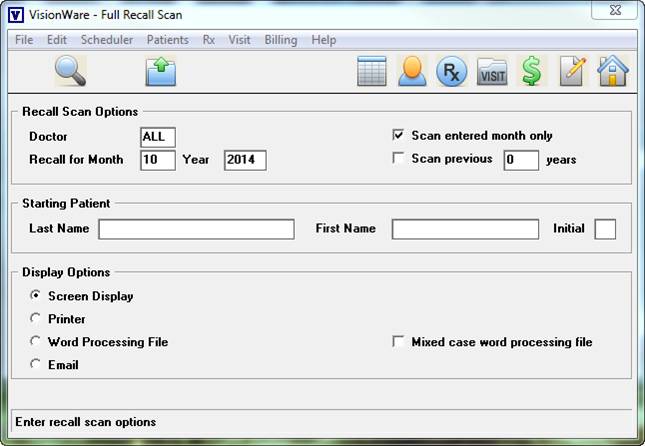
Task: Click the 'Recall Scan Options' group label
Action: pyautogui.click(x=80, y=112)
